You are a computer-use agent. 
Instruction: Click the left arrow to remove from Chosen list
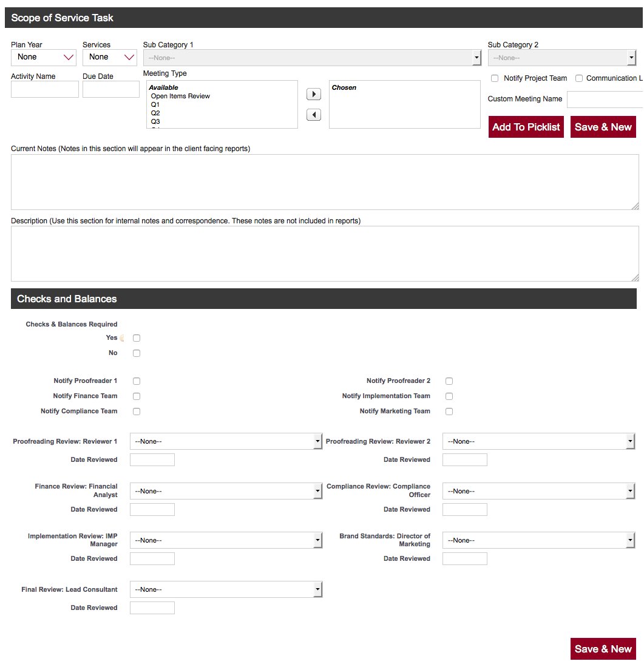tap(314, 115)
